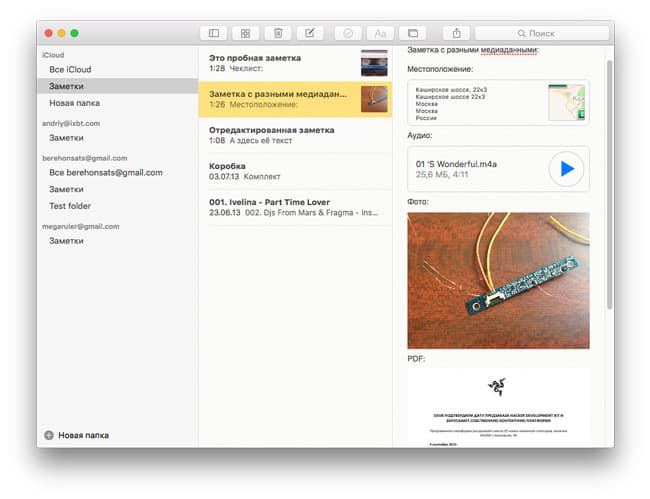This screenshot has height=499, width=650.
Task: Click circuit board thumbnail in selected note row
Action: (x=374, y=99)
